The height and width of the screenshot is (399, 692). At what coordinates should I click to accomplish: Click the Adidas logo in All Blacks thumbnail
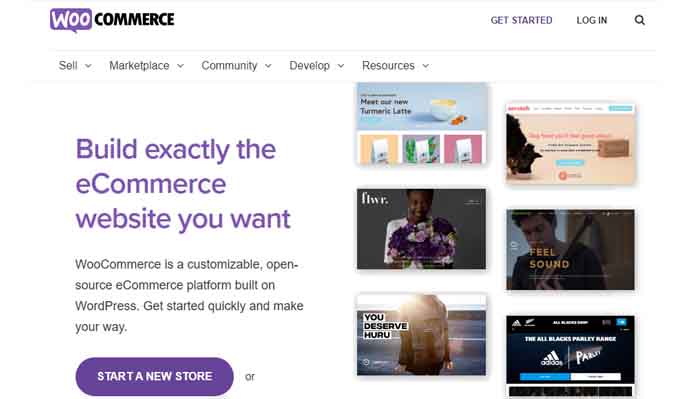pyautogui.click(x=552, y=358)
